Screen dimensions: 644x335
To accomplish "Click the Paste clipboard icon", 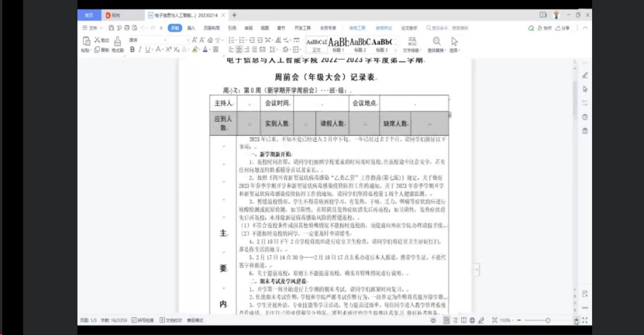I will 86,40.
